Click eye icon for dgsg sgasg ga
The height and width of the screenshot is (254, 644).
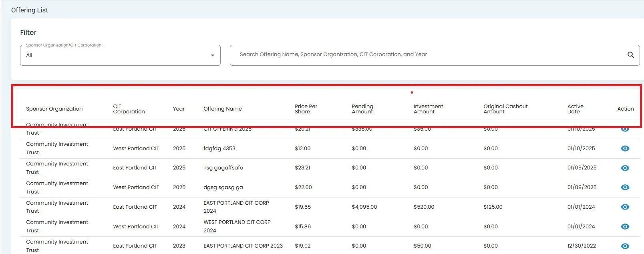[x=625, y=187]
